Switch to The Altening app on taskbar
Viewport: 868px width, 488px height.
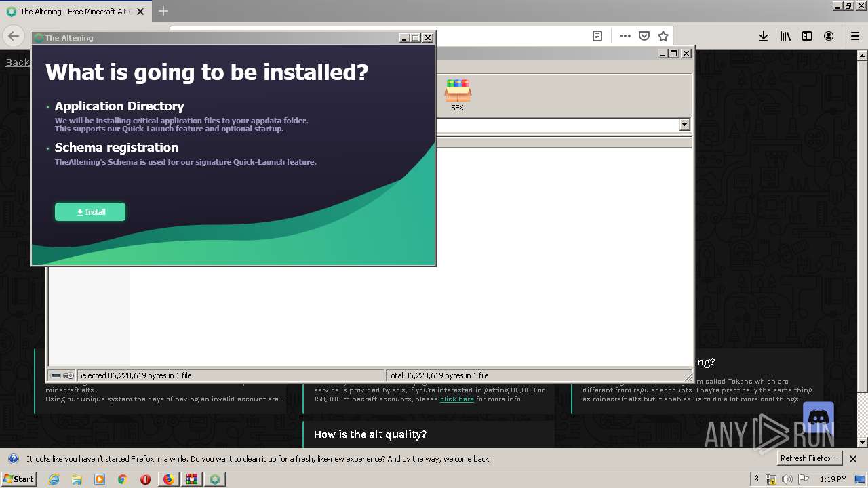click(216, 479)
